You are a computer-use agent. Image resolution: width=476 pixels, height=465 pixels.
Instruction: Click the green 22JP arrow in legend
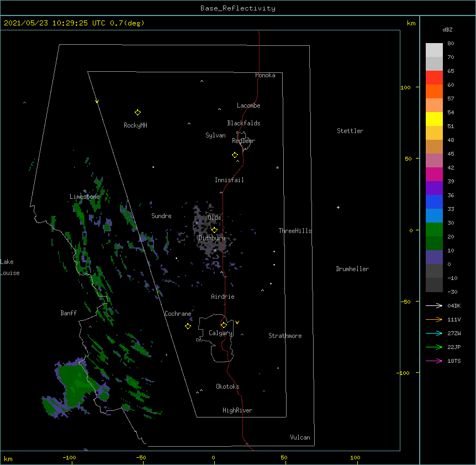click(x=434, y=347)
